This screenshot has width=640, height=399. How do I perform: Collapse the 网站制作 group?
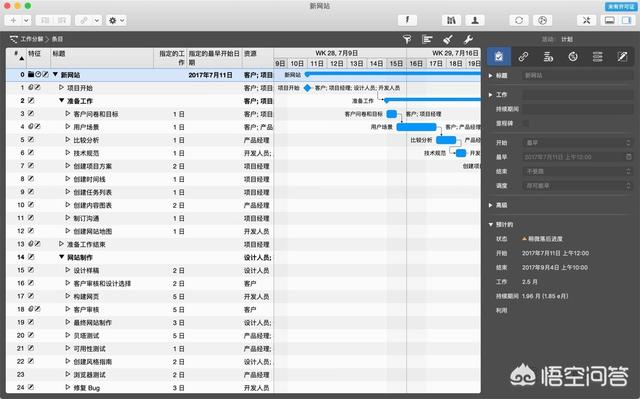tap(61, 257)
